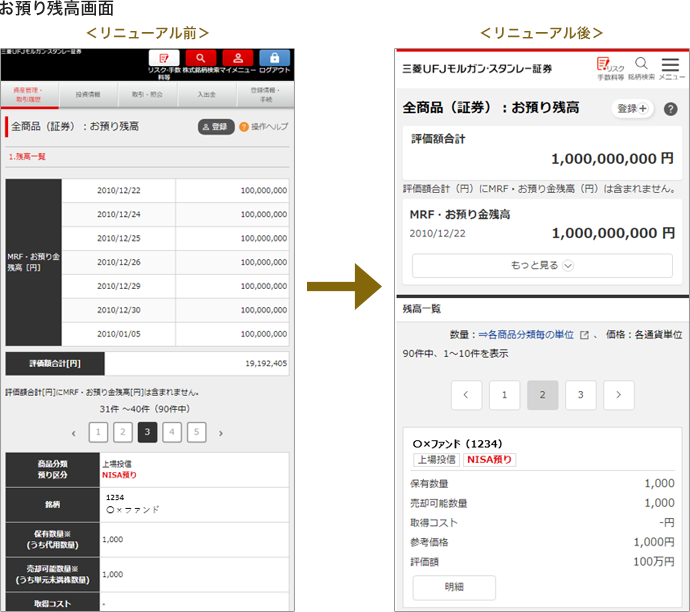Click the 19,192,405 valuation total value
Image resolution: width=690 pixels, height=612 pixels.
266,363
